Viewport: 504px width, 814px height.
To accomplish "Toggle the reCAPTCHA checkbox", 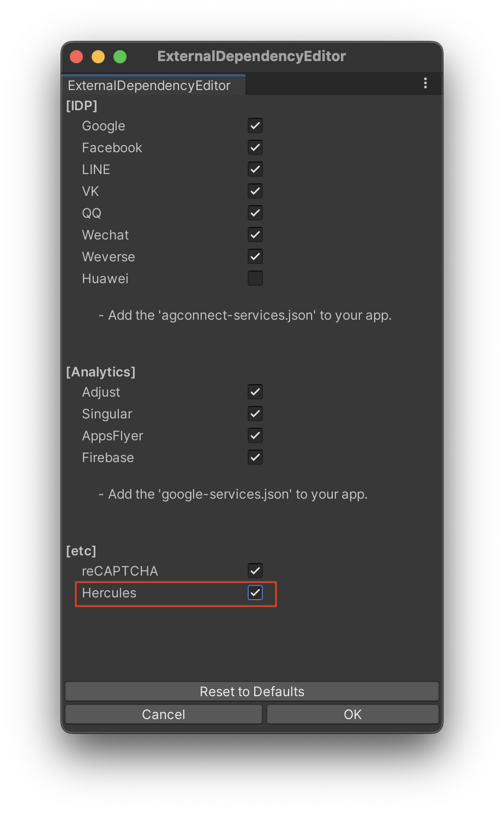I will click(x=255, y=571).
